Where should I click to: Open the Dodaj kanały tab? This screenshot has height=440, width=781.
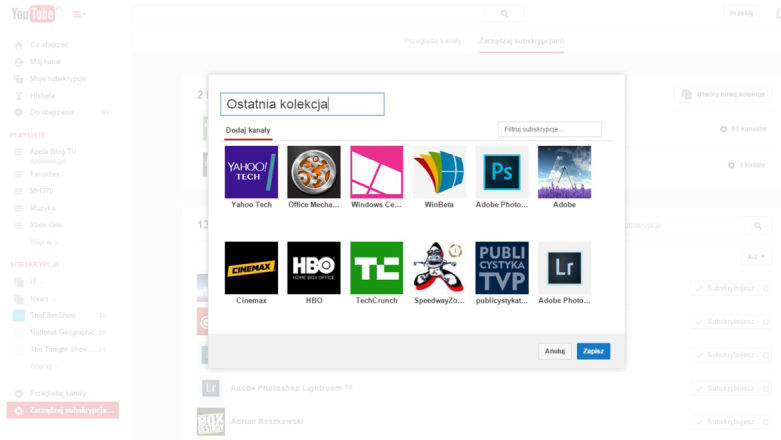coord(248,130)
